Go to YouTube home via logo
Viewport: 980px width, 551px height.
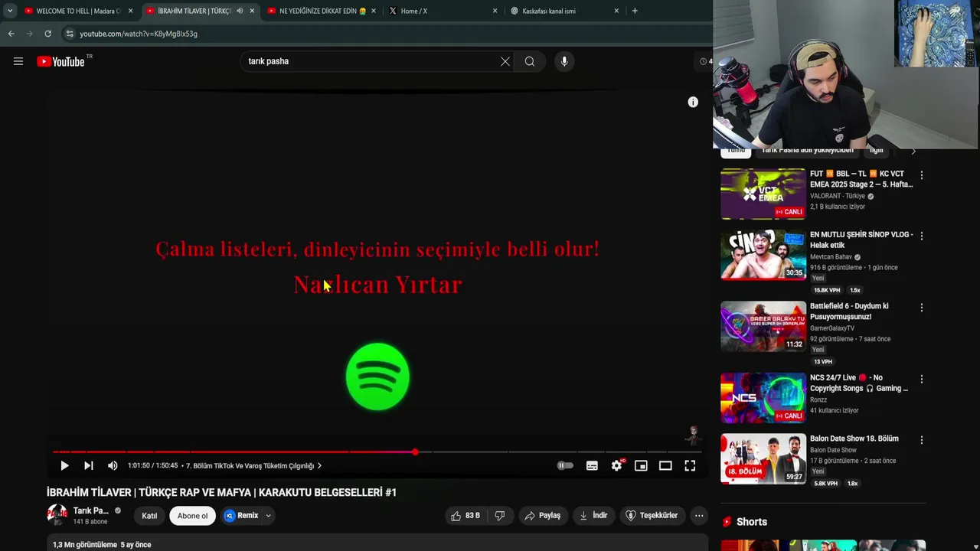(60, 61)
